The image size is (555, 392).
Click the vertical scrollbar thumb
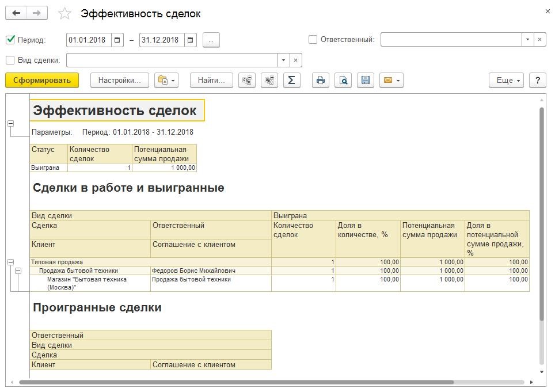(x=542, y=214)
